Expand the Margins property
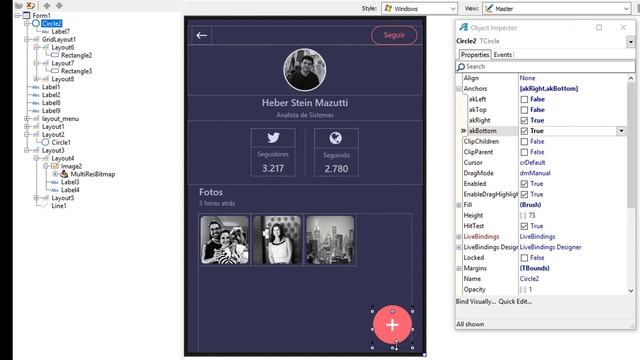Viewport: 640px width, 360px height. pos(459,269)
